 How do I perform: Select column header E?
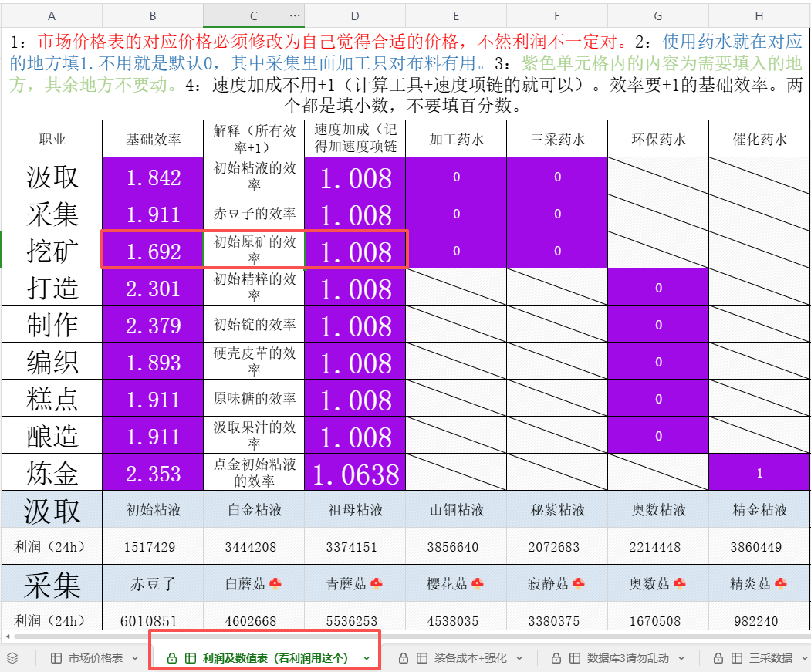pos(456,15)
